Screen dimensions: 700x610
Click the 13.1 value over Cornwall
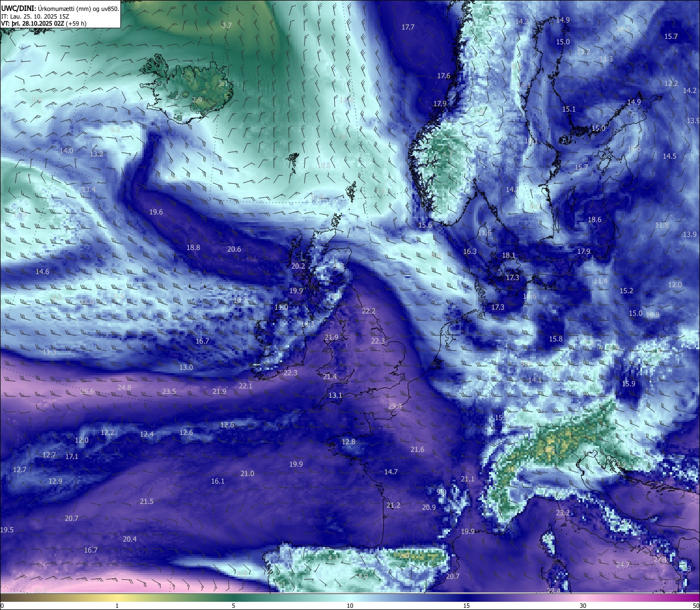[335, 395]
